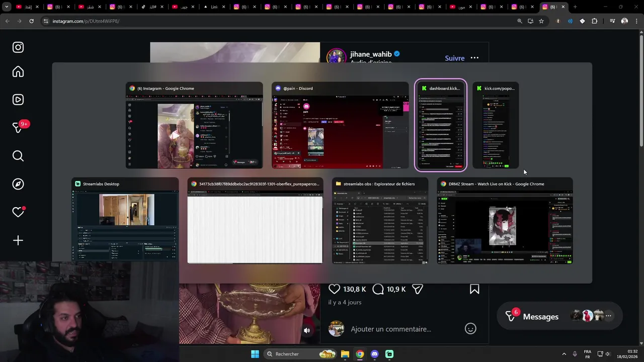Open the Explore compass icon

point(18,184)
